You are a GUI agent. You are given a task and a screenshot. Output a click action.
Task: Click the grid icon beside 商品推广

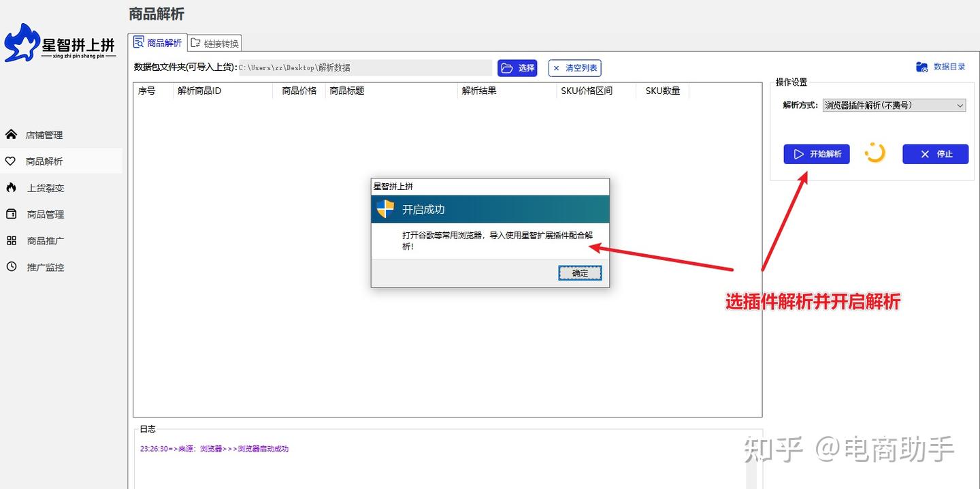tap(11, 240)
